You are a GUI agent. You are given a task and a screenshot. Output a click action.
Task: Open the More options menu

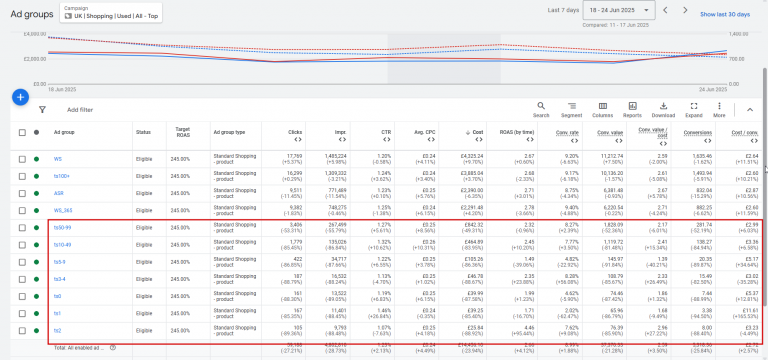pyautogui.click(x=719, y=110)
